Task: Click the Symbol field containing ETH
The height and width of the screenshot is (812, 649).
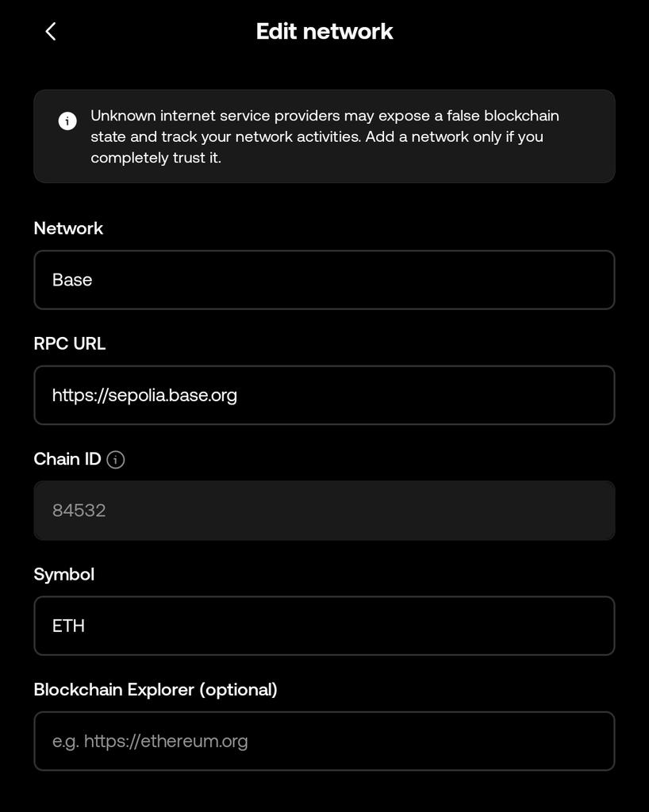Action: 324,626
